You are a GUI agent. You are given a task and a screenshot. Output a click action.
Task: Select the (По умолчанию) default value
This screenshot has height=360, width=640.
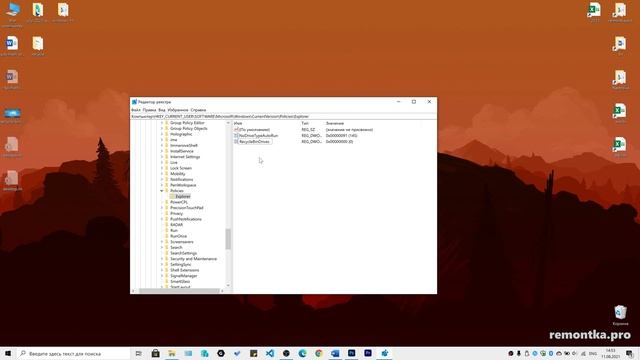coord(254,130)
